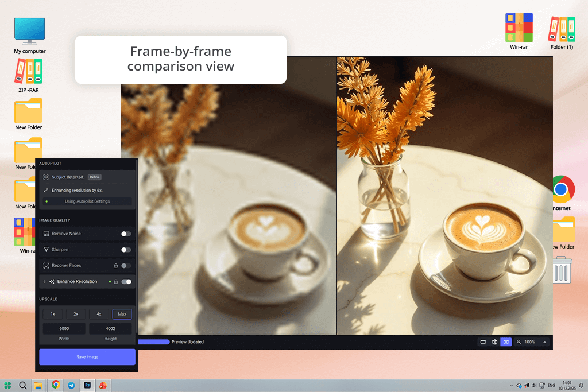Click the Height field showing 4002
This screenshot has height=392, width=588.
click(110, 328)
